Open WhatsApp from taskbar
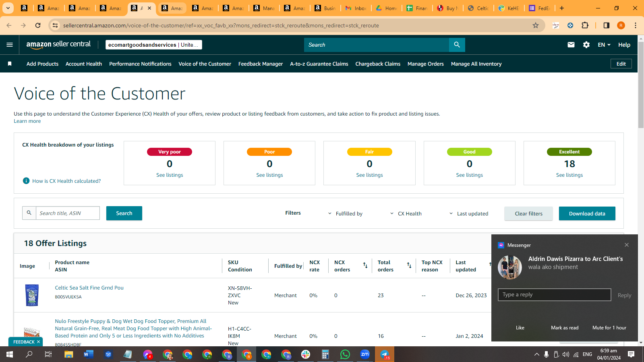The width and height of the screenshot is (644, 362). pos(345,354)
